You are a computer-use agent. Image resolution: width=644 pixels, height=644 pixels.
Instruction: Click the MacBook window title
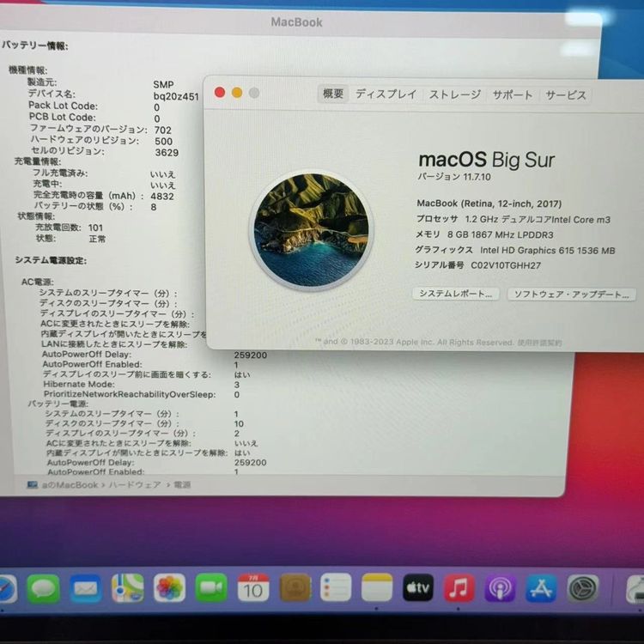(x=296, y=22)
